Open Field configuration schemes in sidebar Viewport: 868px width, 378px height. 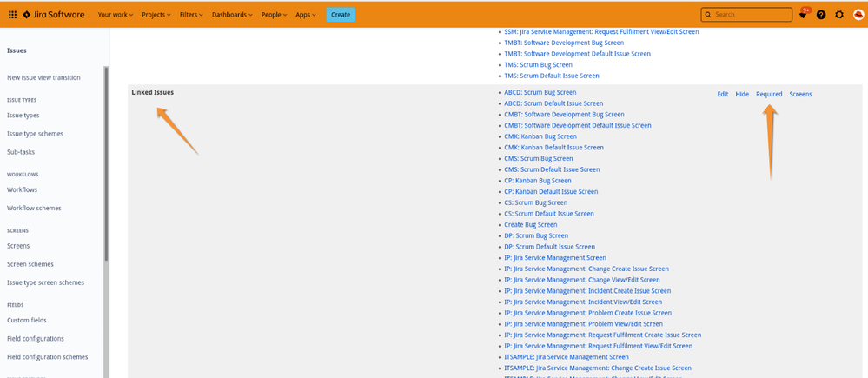(x=47, y=357)
